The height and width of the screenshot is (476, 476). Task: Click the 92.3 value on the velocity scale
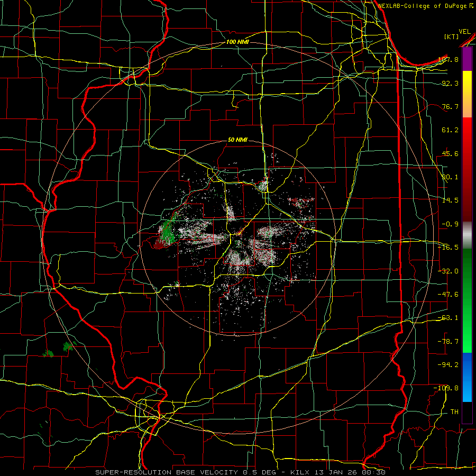coord(450,83)
